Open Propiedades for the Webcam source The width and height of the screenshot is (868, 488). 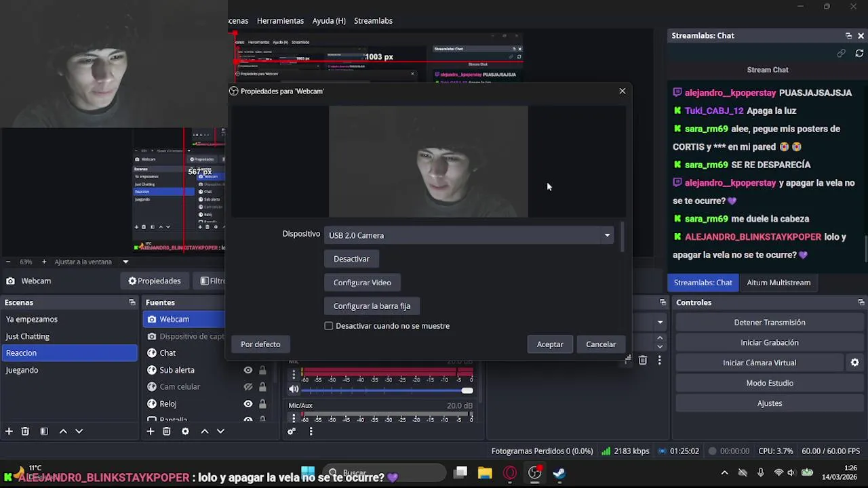[x=155, y=281]
